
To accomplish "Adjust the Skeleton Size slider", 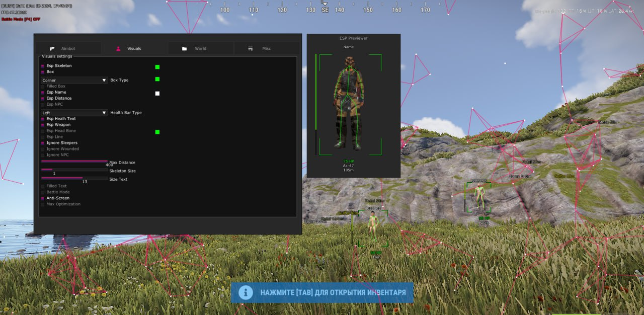I will pyautogui.click(x=74, y=170).
